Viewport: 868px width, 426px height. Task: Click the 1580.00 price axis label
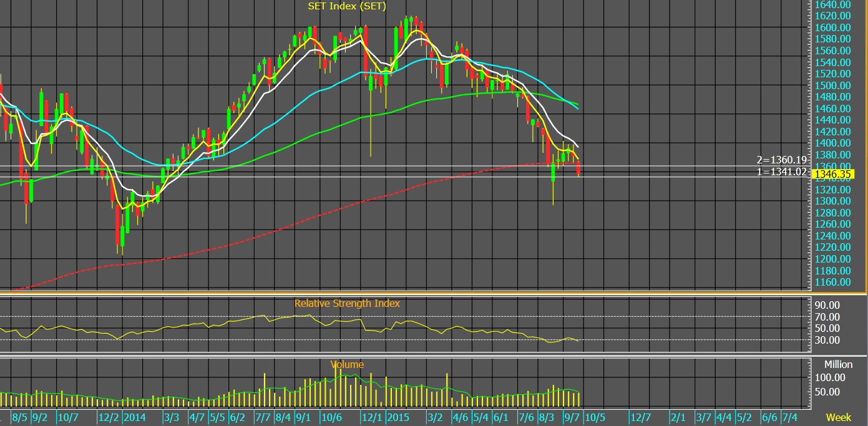coord(833,39)
